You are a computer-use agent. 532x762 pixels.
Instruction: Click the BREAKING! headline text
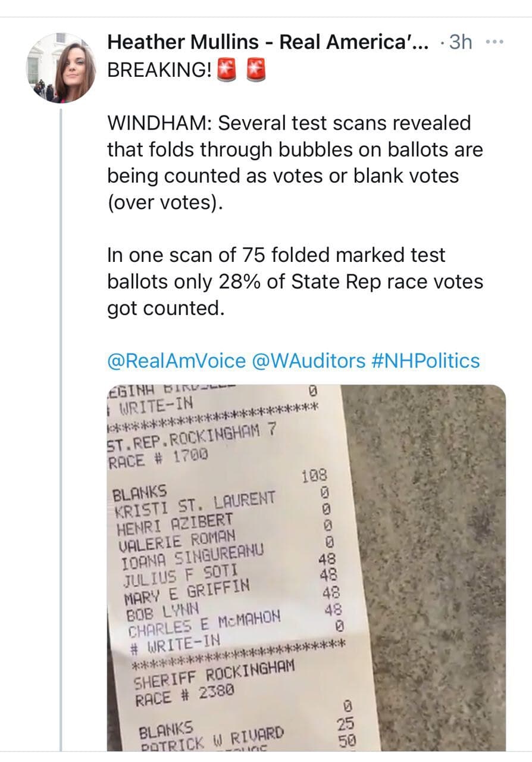click(x=159, y=70)
